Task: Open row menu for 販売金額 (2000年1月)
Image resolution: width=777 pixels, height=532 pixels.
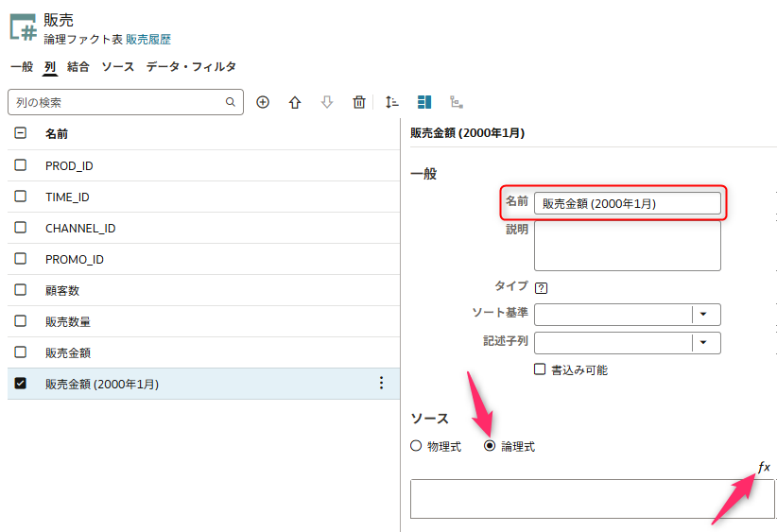Action: click(381, 383)
